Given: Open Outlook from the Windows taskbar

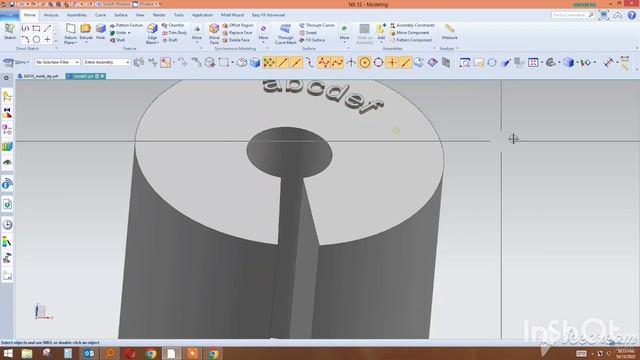Looking at the screenshot, I should [89, 353].
